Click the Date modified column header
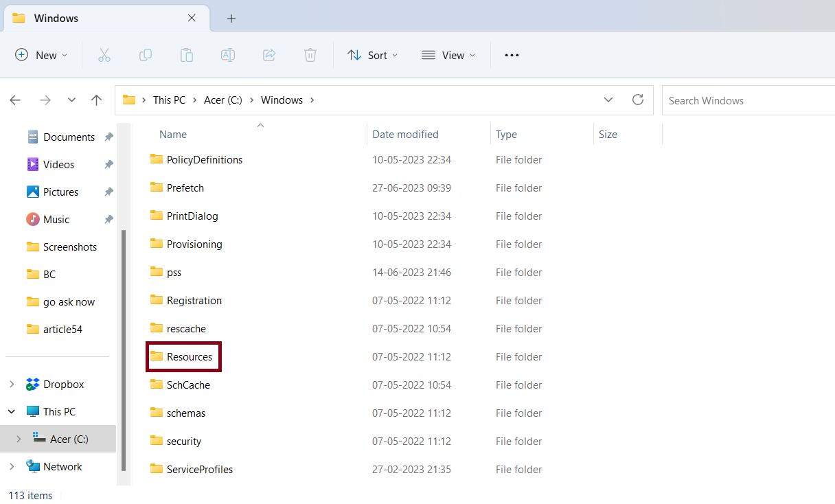 405,135
